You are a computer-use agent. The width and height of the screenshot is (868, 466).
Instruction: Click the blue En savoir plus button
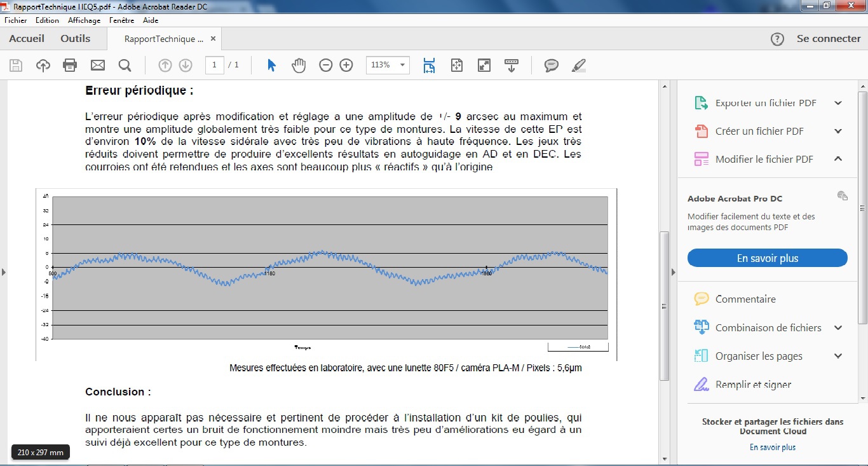(x=768, y=258)
